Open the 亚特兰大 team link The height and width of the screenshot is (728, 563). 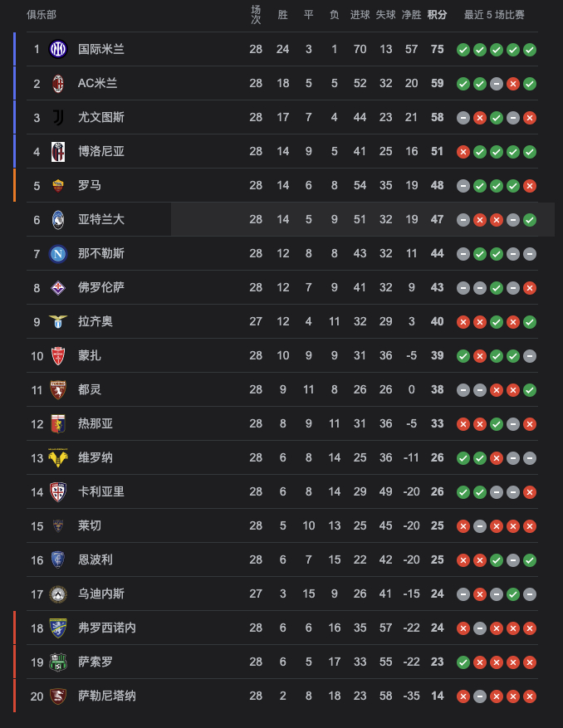pyautogui.click(x=101, y=219)
